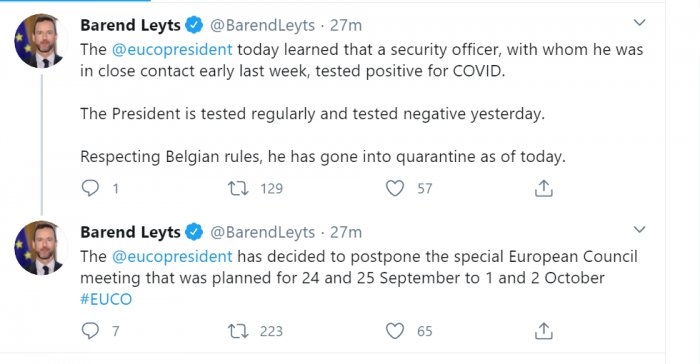Viewport: 700px width, 364px height.
Task: Click Barend Leyts name on second tweet
Action: [x=130, y=232]
